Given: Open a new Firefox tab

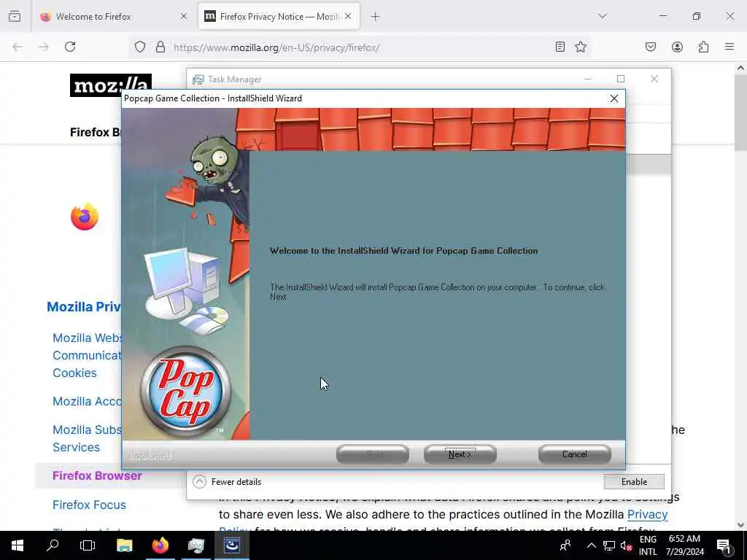Looking at the screenshot, I should click(x=376, y=17).
